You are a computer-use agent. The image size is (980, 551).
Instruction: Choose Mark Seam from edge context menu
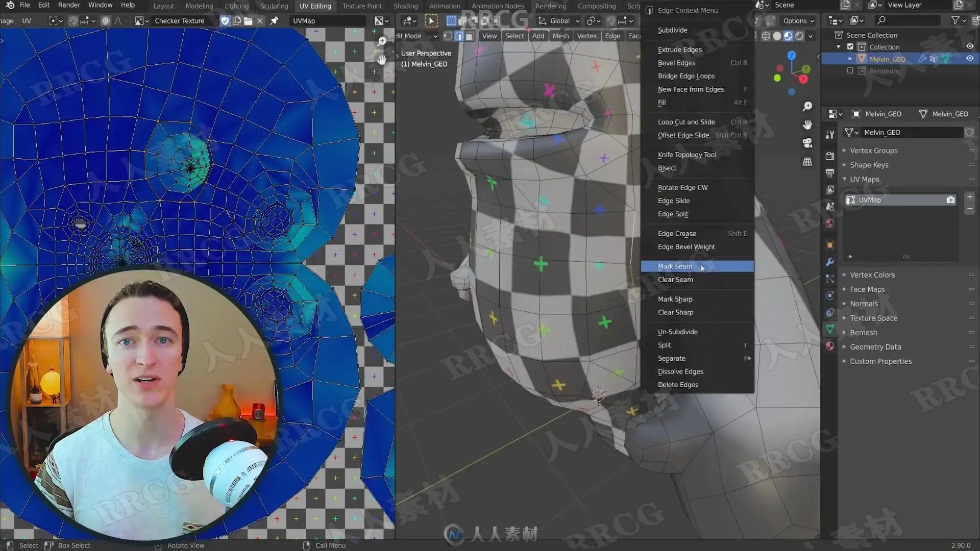[697, 266]
